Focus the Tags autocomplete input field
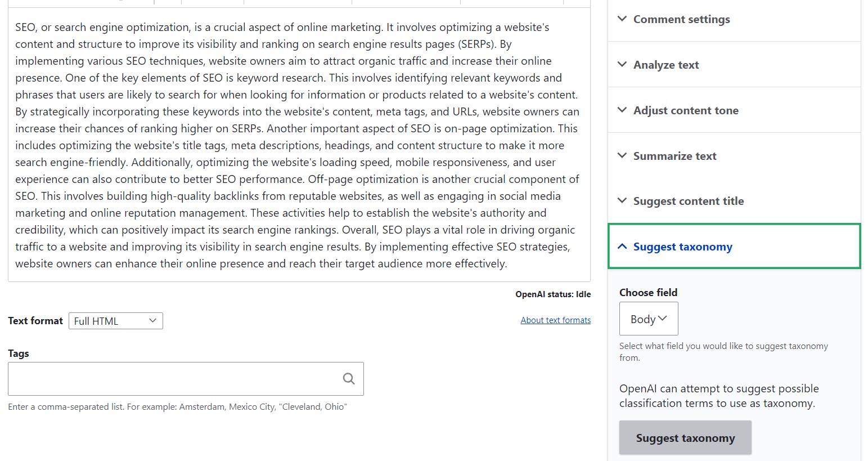This screenshot has height=461, width=868. click(x=174, y=379)
